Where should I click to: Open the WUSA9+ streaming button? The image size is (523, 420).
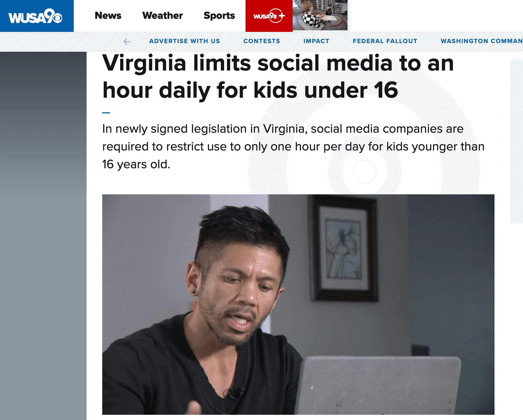click(269, 16)
